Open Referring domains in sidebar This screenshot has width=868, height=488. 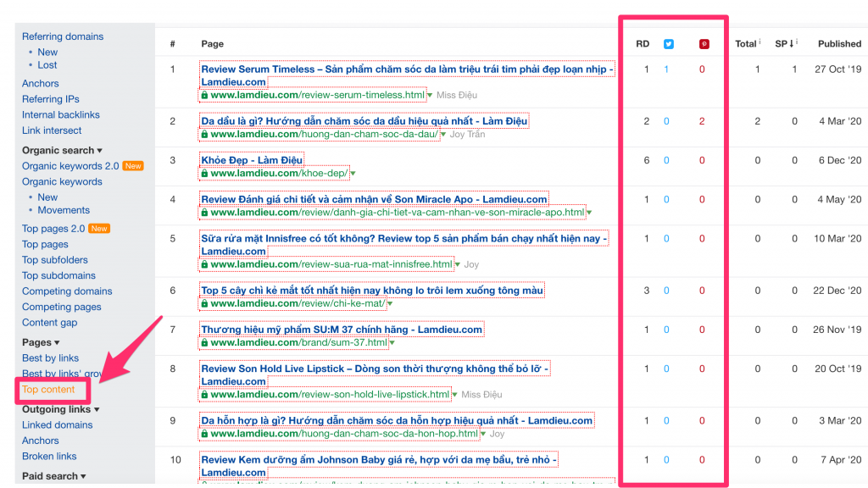point(63,36)
